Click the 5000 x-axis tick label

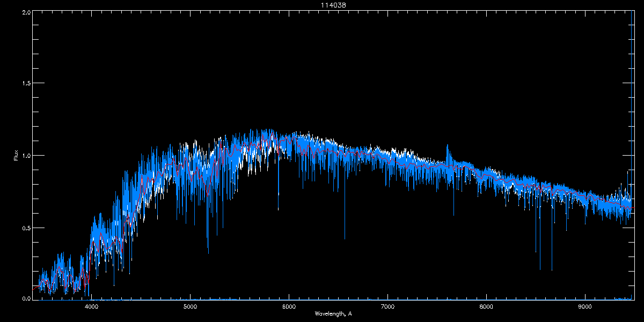(190, 307)
